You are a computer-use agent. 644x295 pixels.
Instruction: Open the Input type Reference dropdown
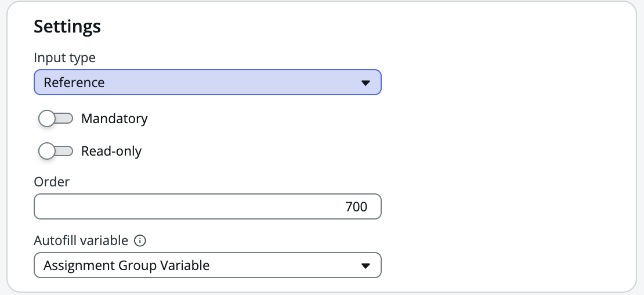tap(207, 82)
